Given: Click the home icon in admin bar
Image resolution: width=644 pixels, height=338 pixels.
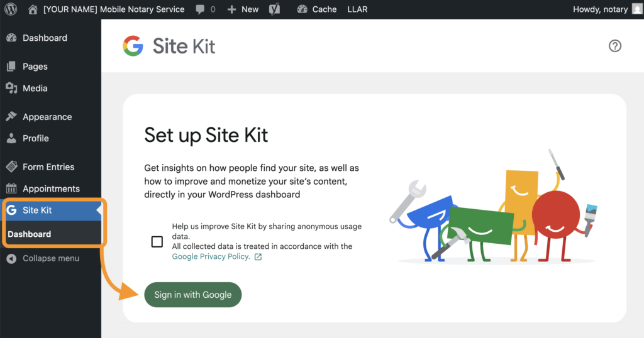Looking at the screenshot, I should click(33, 9).
